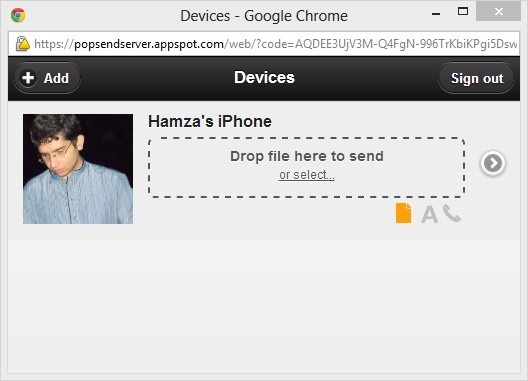Select the orange file send mode icon
Viewport: 528px width, 381px height.
403,213
